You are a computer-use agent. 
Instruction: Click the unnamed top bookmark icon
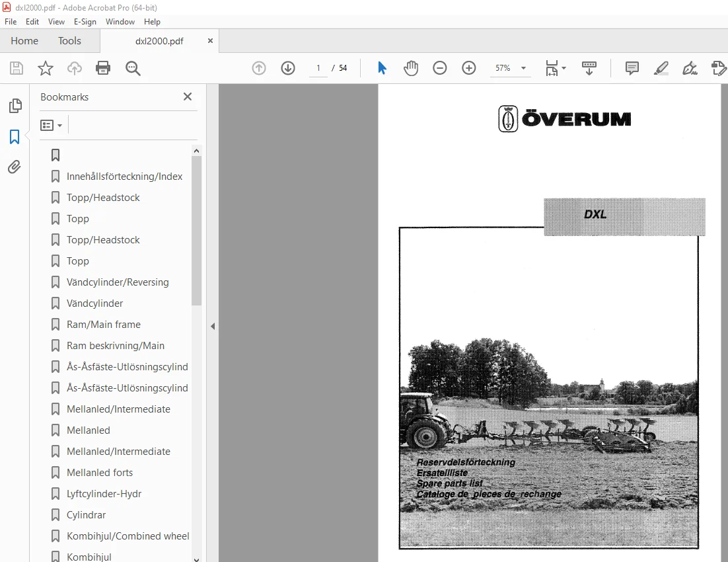click(x=55, y=155)
